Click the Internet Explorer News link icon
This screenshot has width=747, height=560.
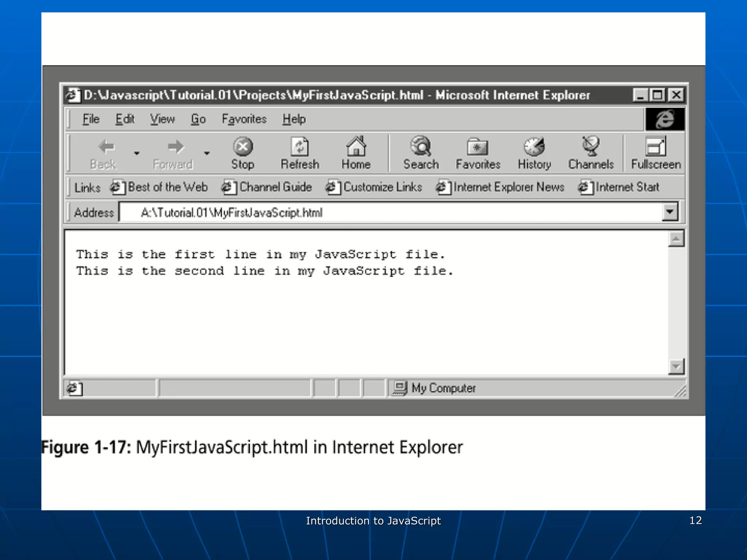click(444, 187)
